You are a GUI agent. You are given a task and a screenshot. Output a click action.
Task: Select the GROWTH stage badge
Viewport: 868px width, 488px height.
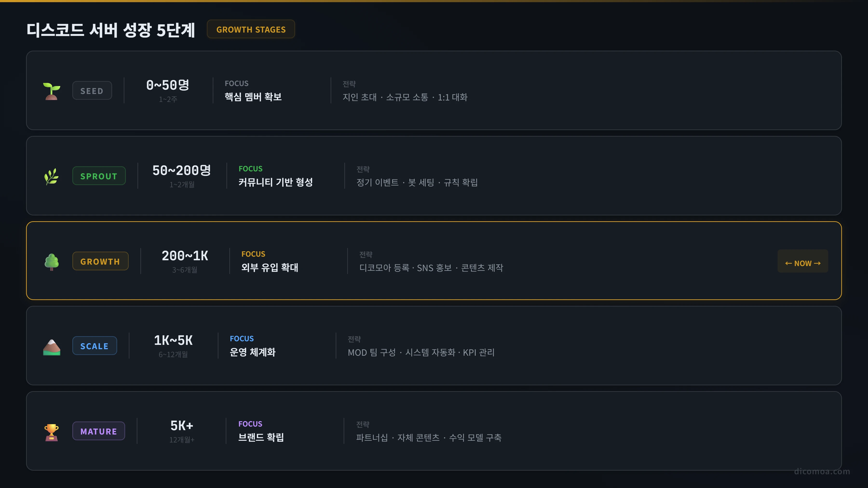(x=100, y=261)
